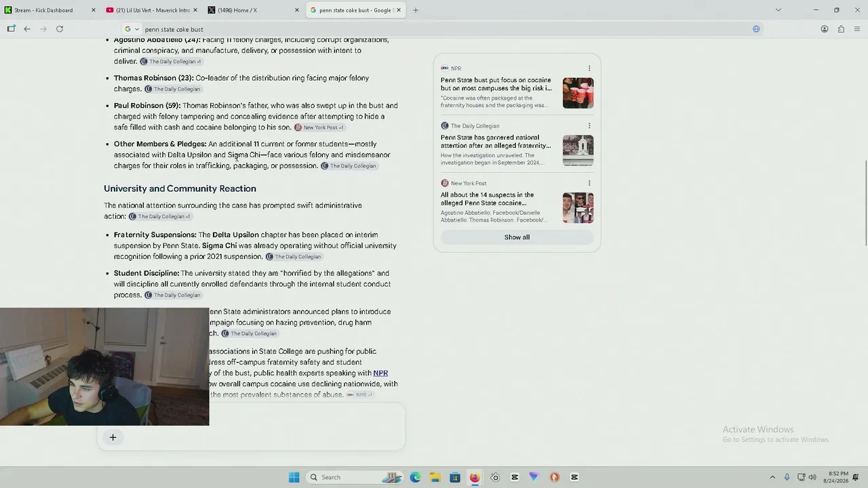Open the three-dot menu for The Daily Collegian source

(589, 125)
